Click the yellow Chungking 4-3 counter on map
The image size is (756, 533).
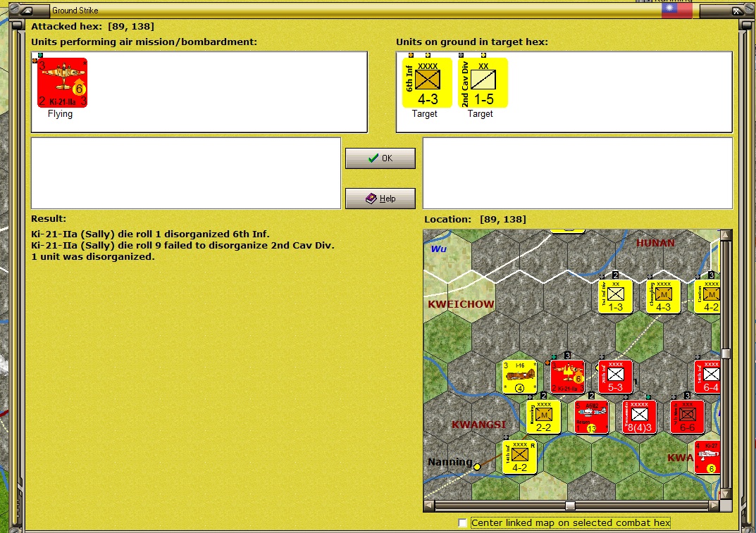click(663, 296)
